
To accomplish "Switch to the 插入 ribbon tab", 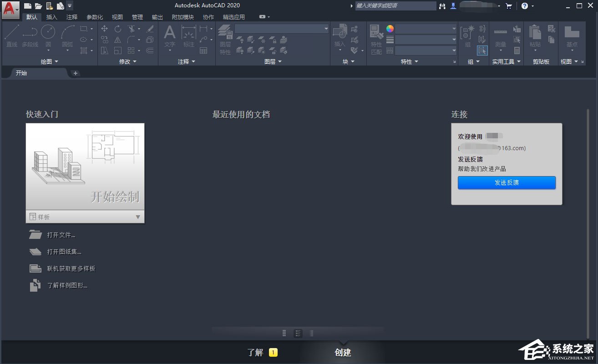I will pos(51,17).
